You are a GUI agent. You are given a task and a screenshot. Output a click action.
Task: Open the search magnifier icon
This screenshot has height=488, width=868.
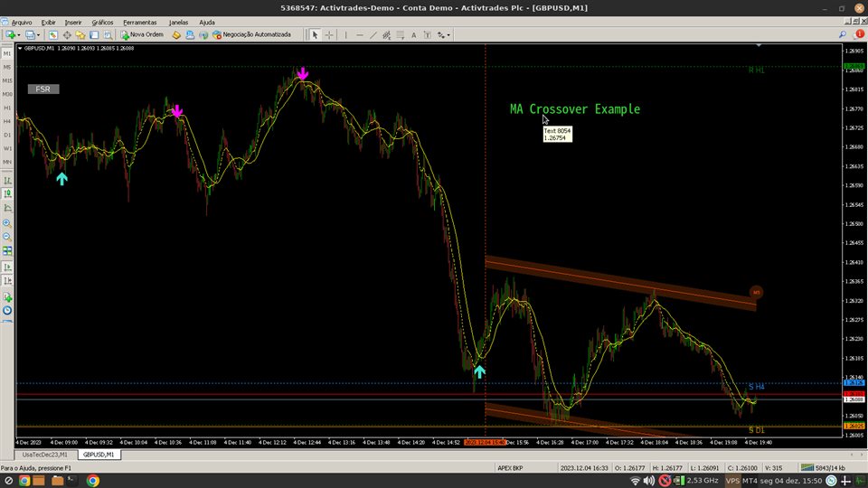pos(843,35)
